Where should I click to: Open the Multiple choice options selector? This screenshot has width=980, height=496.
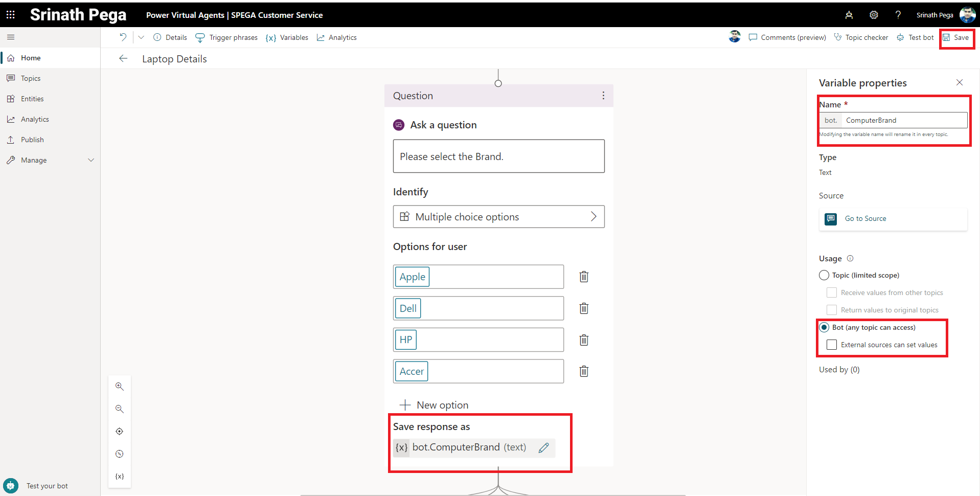tap(498, 217)
